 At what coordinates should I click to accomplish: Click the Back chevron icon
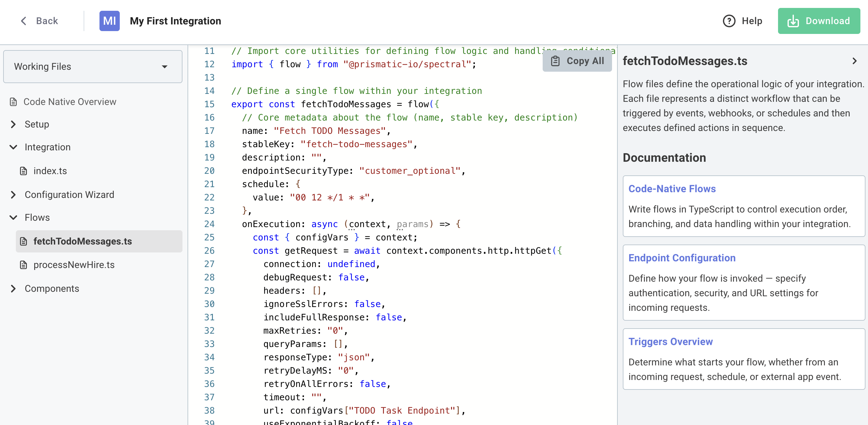point(23,21)
